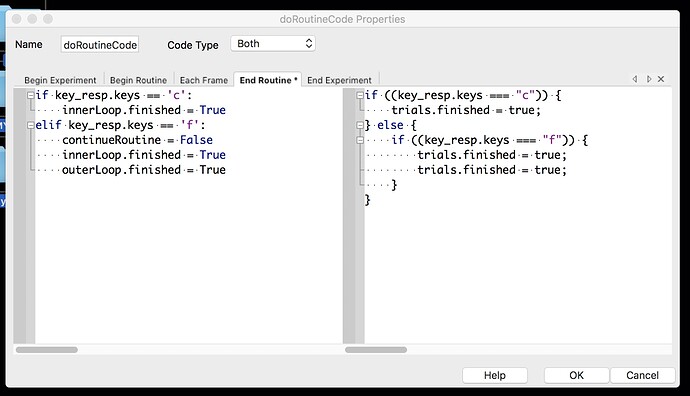Click the Python line 'innerLoop.finished = True' under if
The height and width of the screenshot is (396, 690).
[x=143, y=110]
